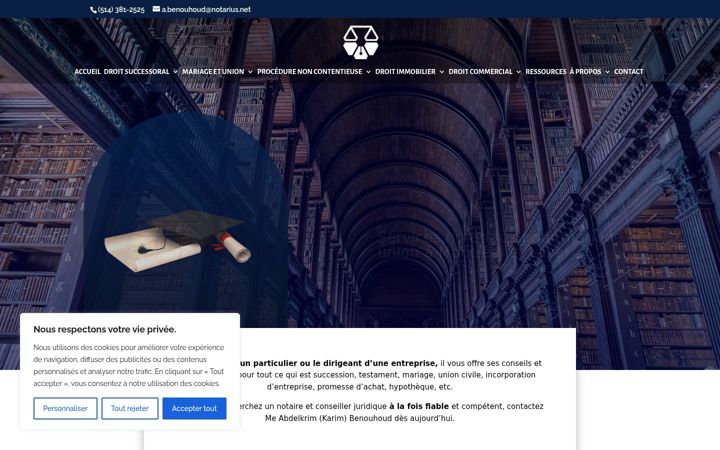The image size is (720, 450).
Task: Click the graduation cap and diploma image
Action: (x=178, y=241)
